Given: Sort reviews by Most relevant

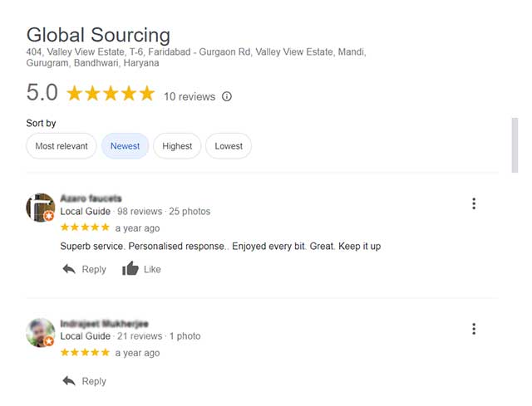Looking at the screenshot, I should click(x=62, y=146).
